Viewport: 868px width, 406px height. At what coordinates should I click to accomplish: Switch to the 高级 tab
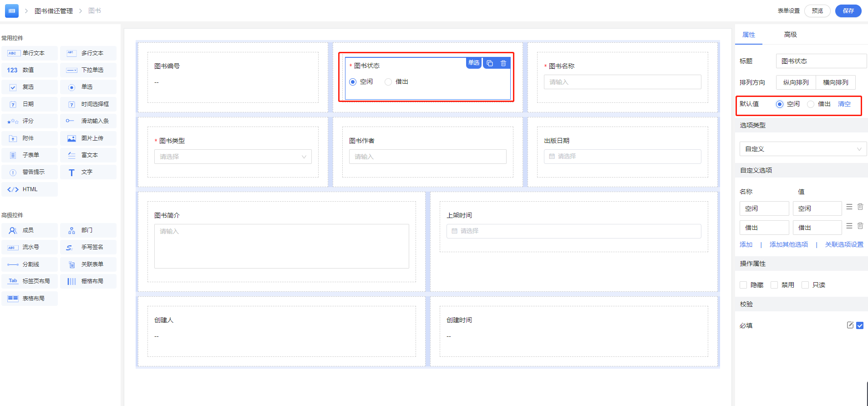(x=791, y=35)
